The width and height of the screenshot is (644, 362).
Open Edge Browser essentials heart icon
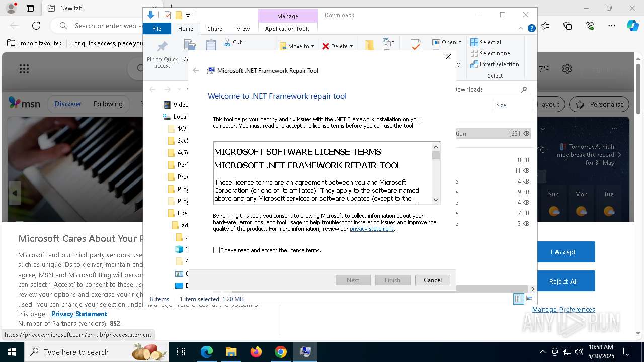tap(590, 25)
